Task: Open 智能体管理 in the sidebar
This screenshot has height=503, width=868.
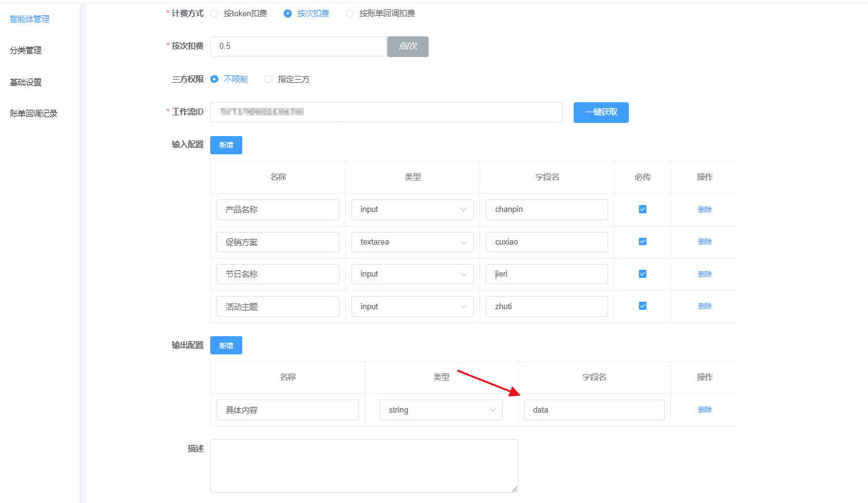Action: (29, 19)
